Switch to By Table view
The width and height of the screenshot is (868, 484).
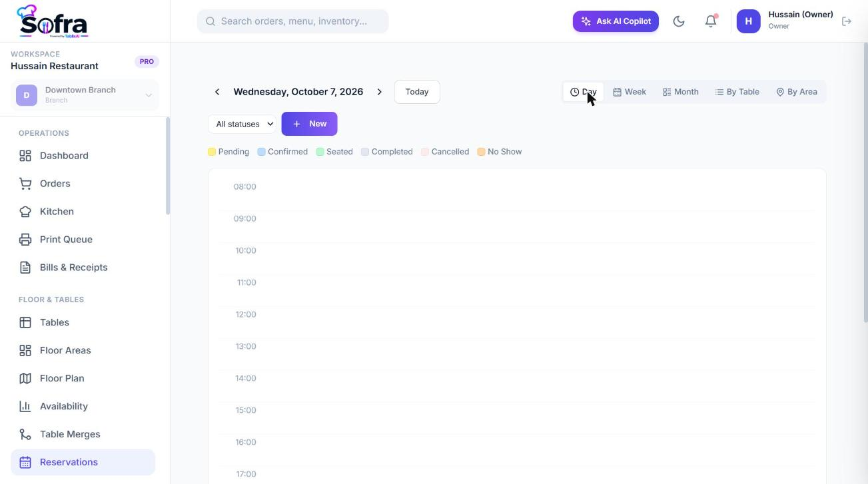click(x=737, y=92)
